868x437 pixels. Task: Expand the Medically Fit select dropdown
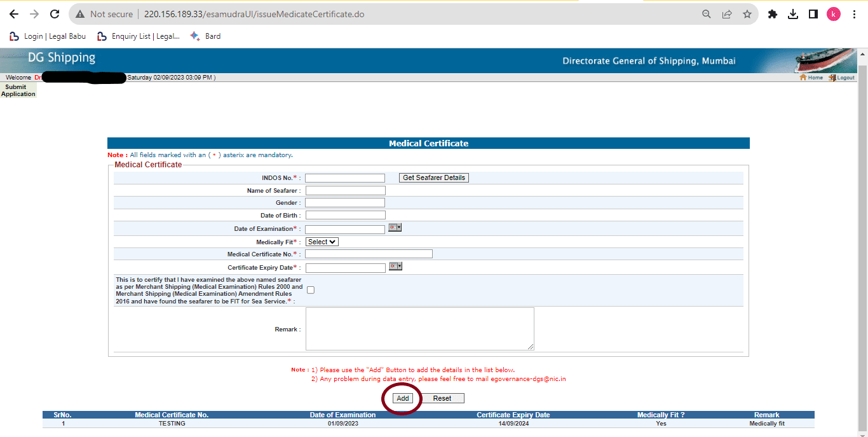pyautogui.click(x=322, y=242)
